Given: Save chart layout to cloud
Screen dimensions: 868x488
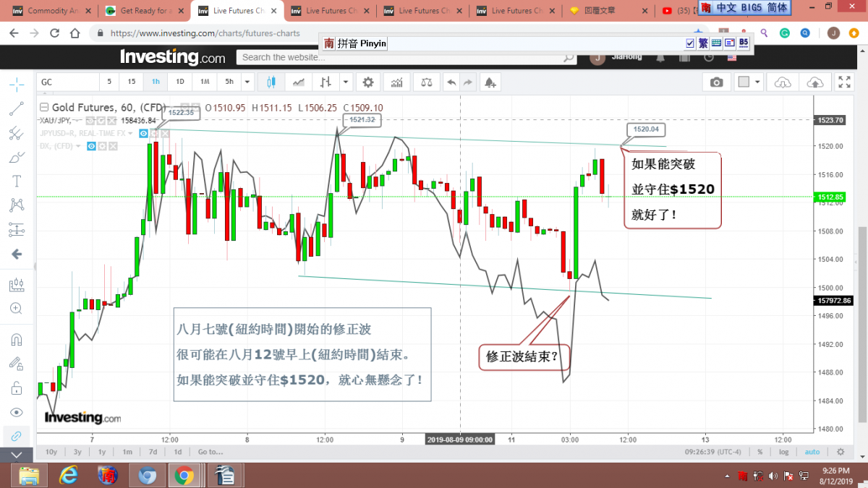Looking at the screenshot, I should click(814, 82).
